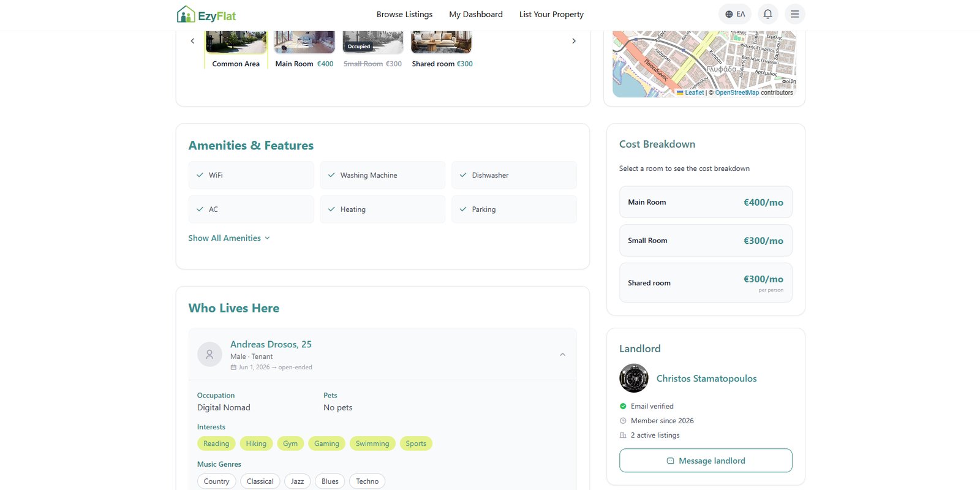Click the Sports interest tag

(x=416, y=443)
